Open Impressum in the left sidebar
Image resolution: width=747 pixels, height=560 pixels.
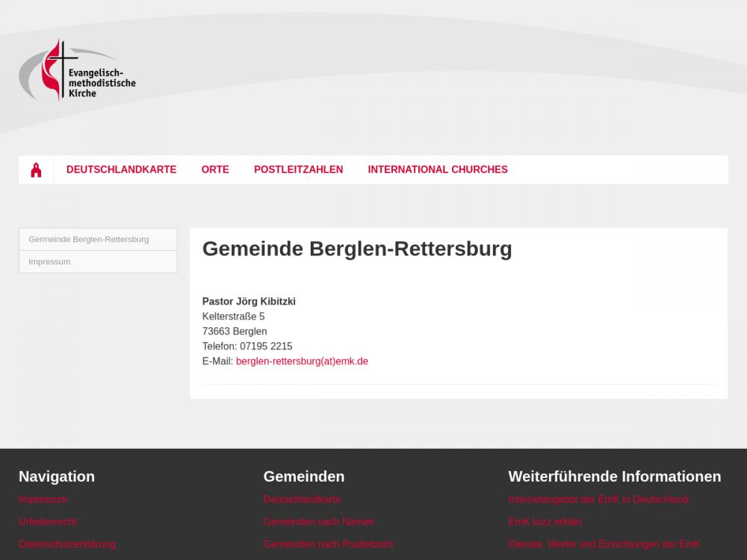pos(49,262)
